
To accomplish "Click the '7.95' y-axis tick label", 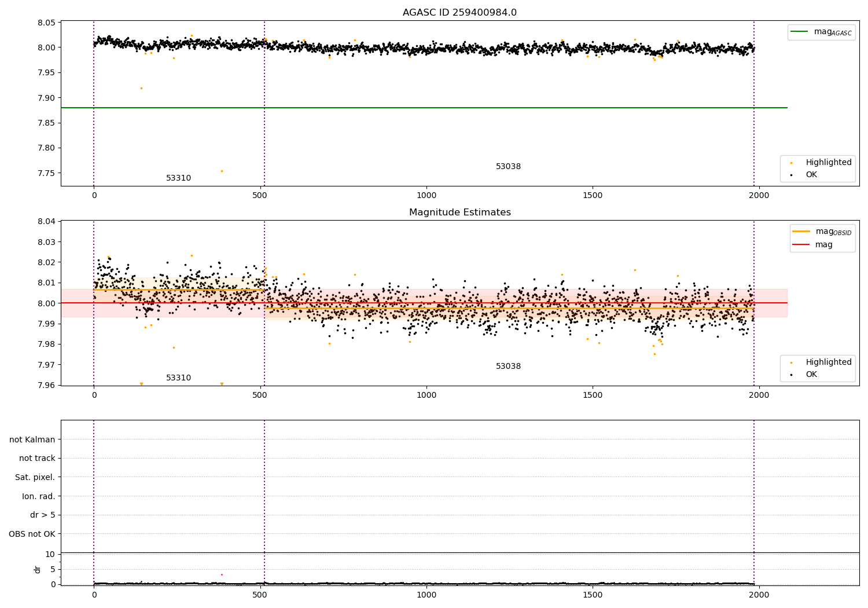I will 47,73.
